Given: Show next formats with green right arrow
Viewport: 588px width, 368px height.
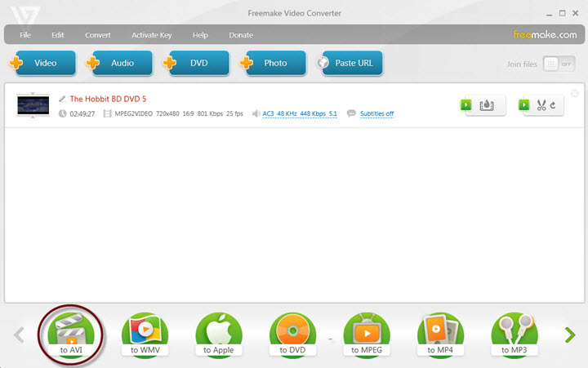Looking at the screenshot, I should coord(570,335).
